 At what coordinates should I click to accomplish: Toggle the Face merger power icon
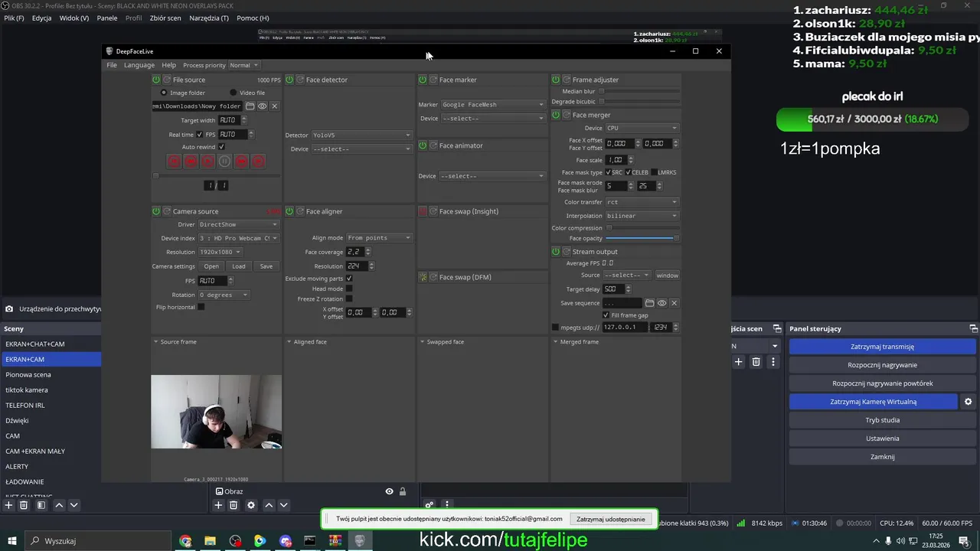pos(556,115)
